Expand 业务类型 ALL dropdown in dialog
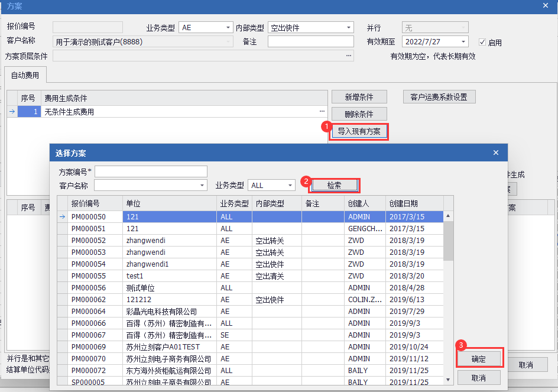 (290, 186)
